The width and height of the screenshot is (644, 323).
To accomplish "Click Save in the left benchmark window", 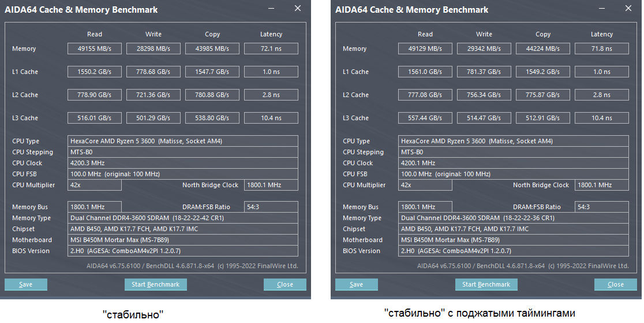I will [26, 284].
